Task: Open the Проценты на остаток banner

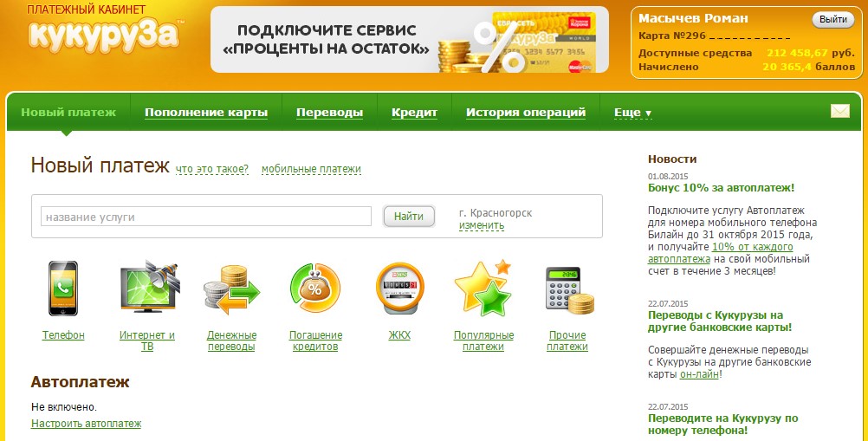Action: 409,39
